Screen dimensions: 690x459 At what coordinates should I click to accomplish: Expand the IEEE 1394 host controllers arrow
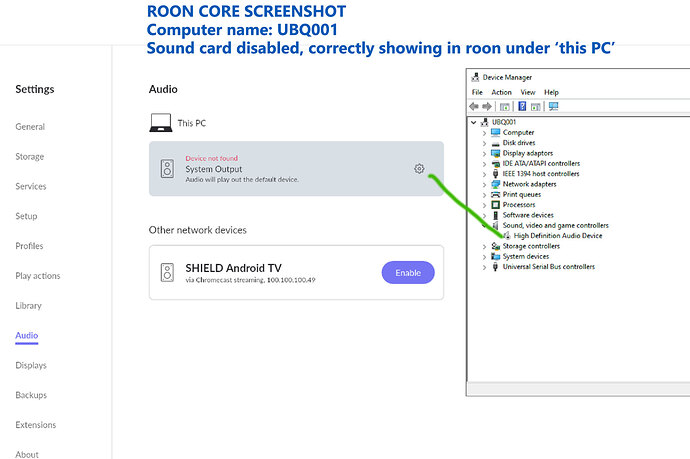click(484, 174)
